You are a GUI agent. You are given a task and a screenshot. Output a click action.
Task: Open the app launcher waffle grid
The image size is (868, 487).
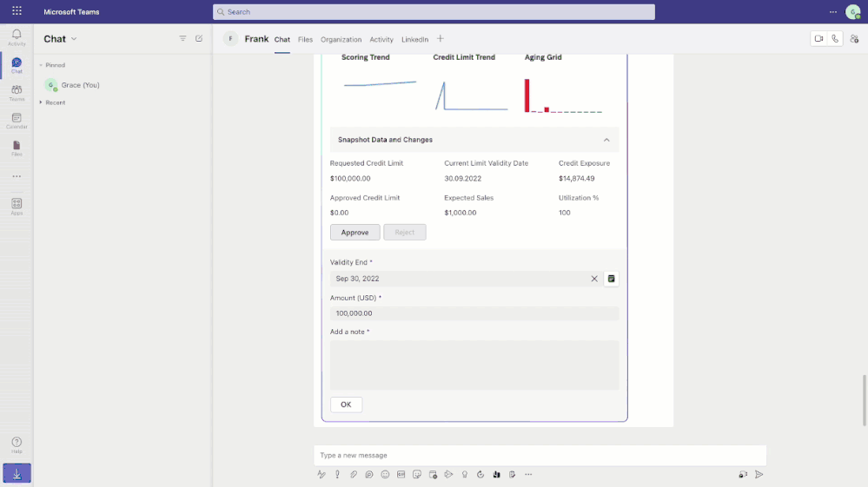pyautogui.click(x=17, y=11)
